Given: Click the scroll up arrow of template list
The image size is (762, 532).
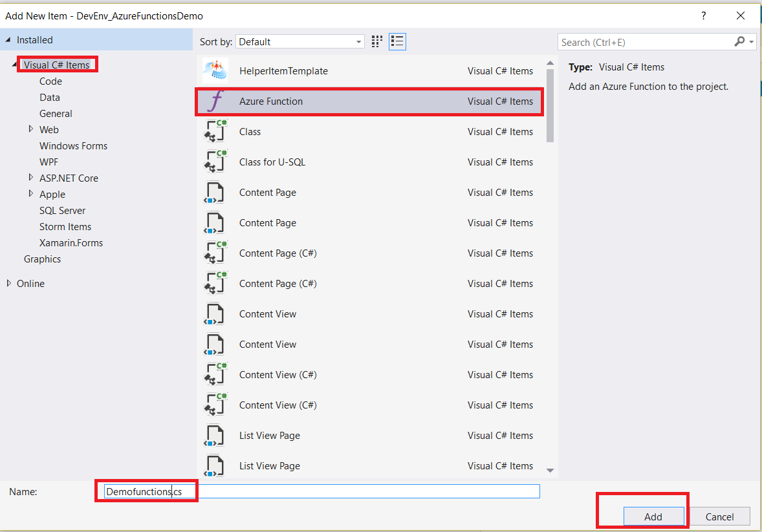Looking at the screenshot, I should point(550,63).
